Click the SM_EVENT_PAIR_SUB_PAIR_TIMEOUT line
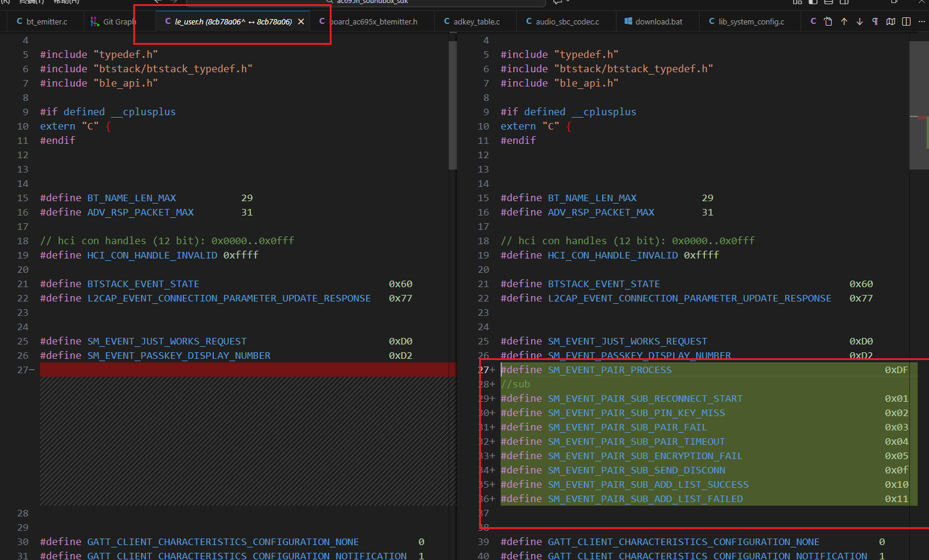The image size is (929, 560). click(x=637, y=442)
